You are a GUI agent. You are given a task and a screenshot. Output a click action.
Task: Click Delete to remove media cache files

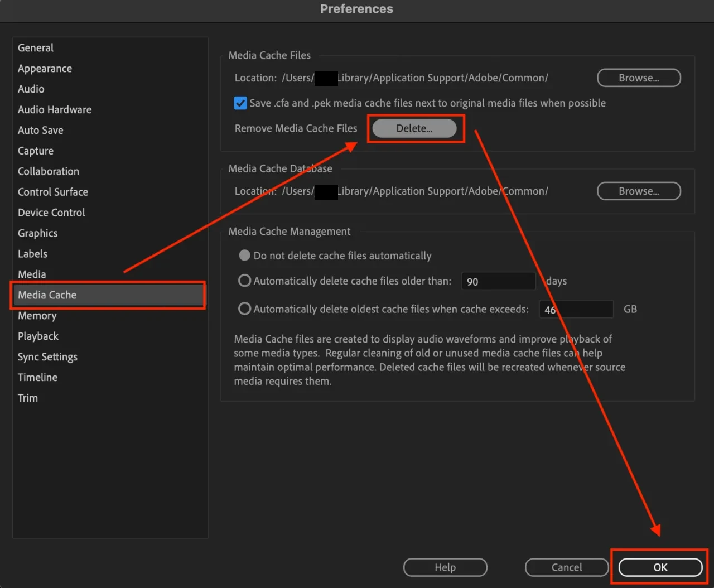(414, 128)
